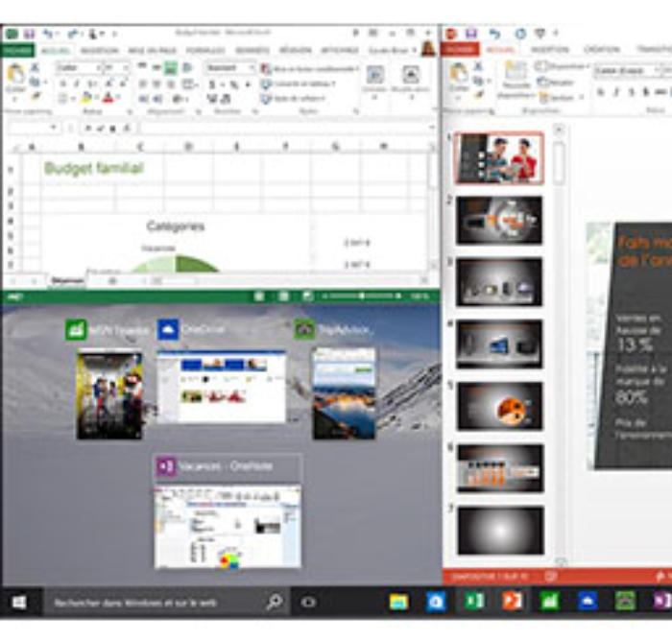The image size is (672, 641).
Task: Click the Undo arrow in PowerPoint's title bar
Action: 495,34
